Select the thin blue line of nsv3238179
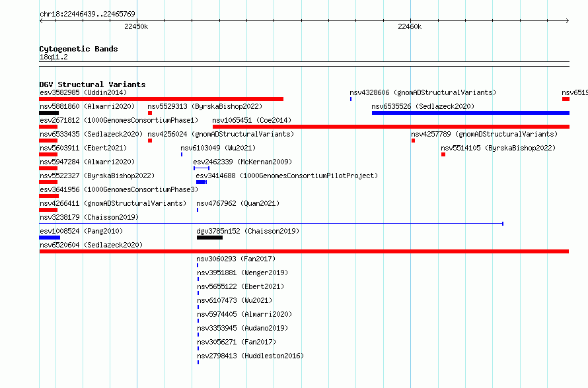The image size is (588, 388). pos(271,224)
